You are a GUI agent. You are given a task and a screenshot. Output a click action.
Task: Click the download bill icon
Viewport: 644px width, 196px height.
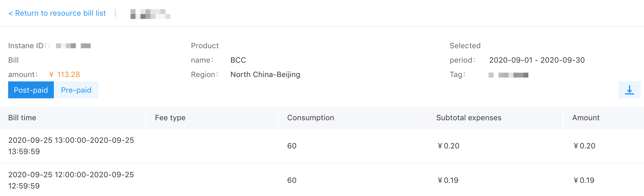629,90
